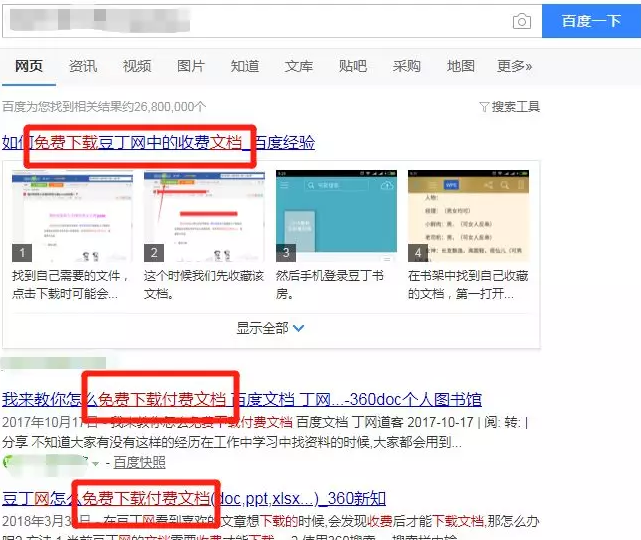Click the 百度一下 search button
Screen dimensions: 641x540
[591, 21]
